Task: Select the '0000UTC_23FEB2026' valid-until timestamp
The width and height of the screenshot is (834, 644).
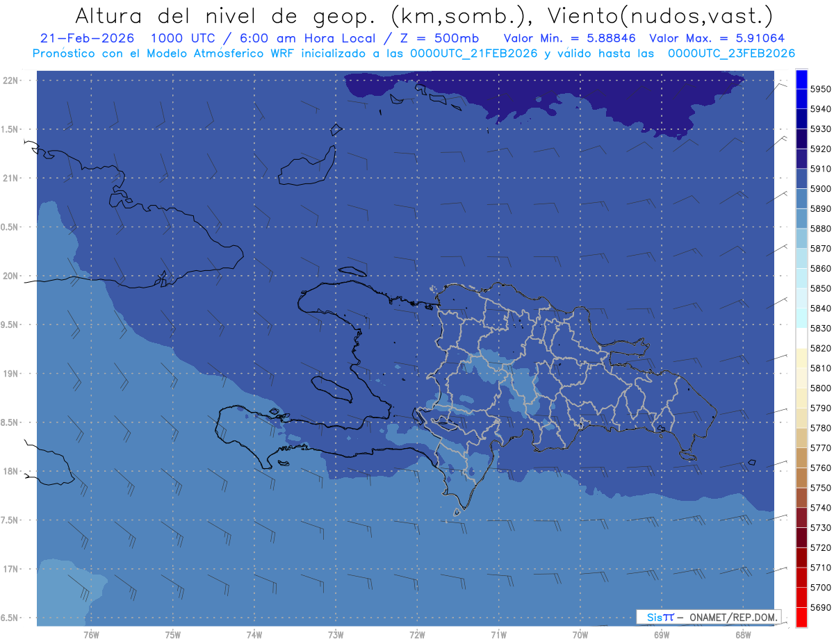Action: tap(731, 53)
